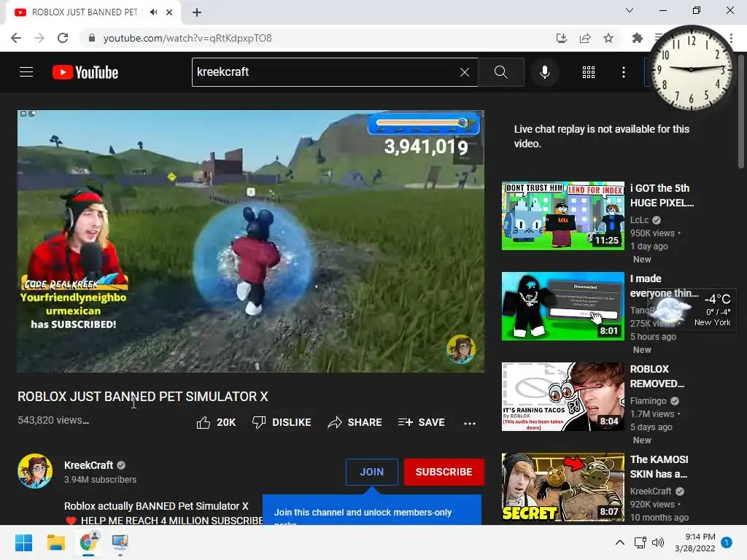The height and width of the screenshot is (560, 747).
Task: Click the address bar URL
Action: [x=187, y=38]
